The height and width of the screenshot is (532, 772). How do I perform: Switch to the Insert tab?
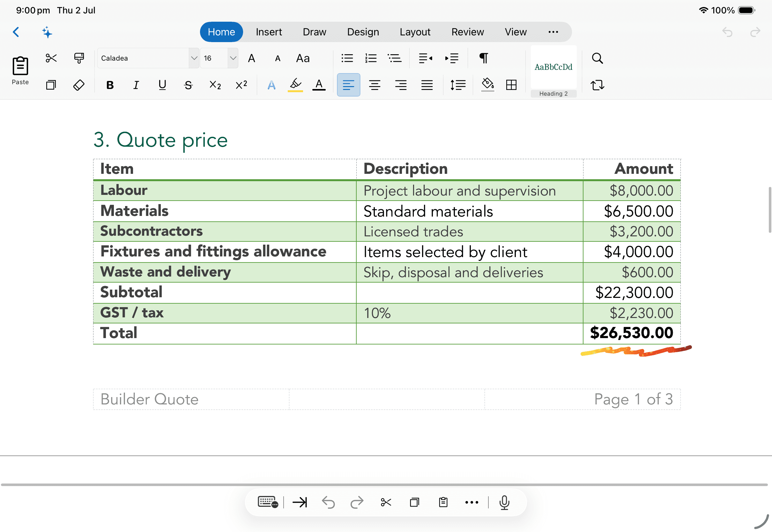(x=269, y=32)
